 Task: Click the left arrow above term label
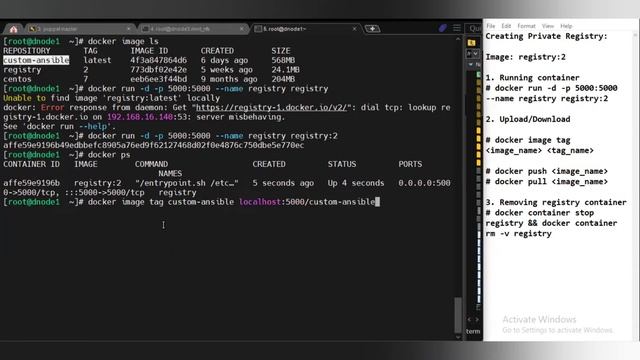[x=469, y=319]
